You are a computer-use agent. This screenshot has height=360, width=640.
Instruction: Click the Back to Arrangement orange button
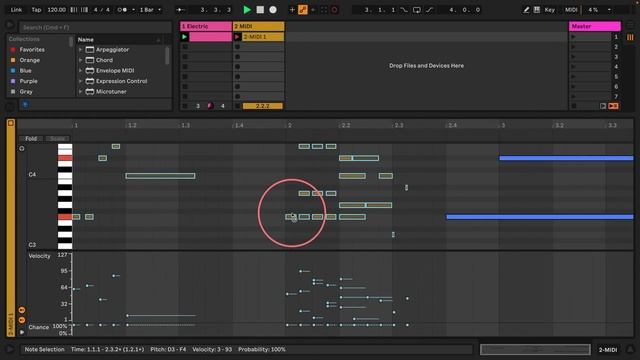(x=613, y=106)
